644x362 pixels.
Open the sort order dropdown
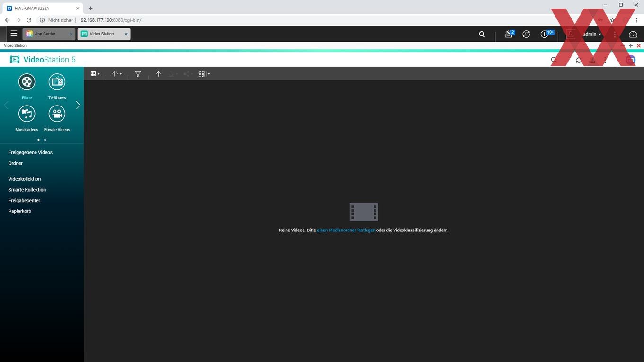117,74
